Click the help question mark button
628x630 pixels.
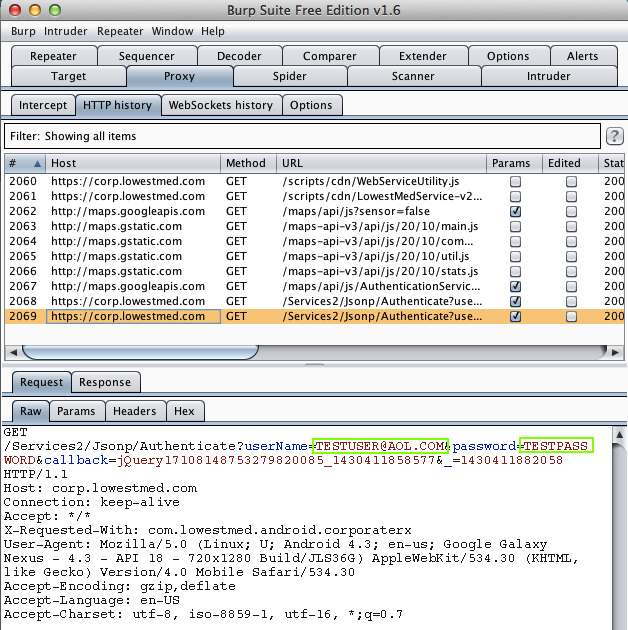[x=616, y=136]
